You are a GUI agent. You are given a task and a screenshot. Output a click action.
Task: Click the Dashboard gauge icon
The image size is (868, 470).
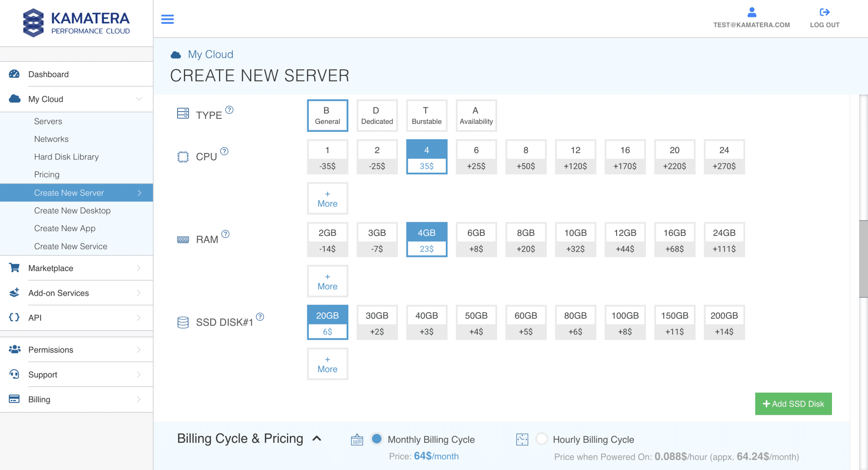[x=14, y=74]
